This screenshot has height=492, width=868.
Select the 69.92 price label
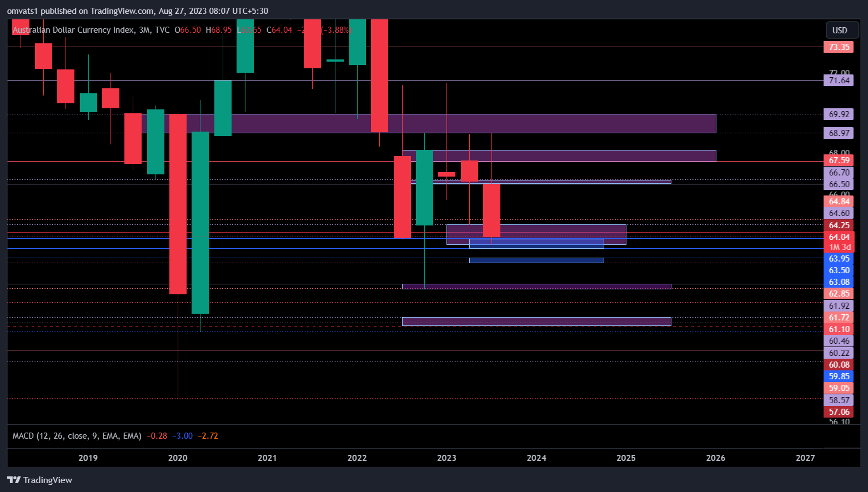839,114
